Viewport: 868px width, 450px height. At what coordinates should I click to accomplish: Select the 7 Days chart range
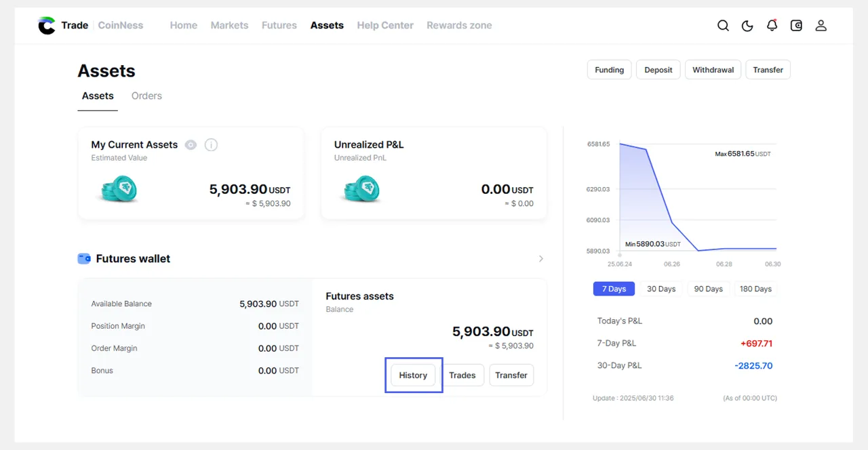(x=614, y=289)
